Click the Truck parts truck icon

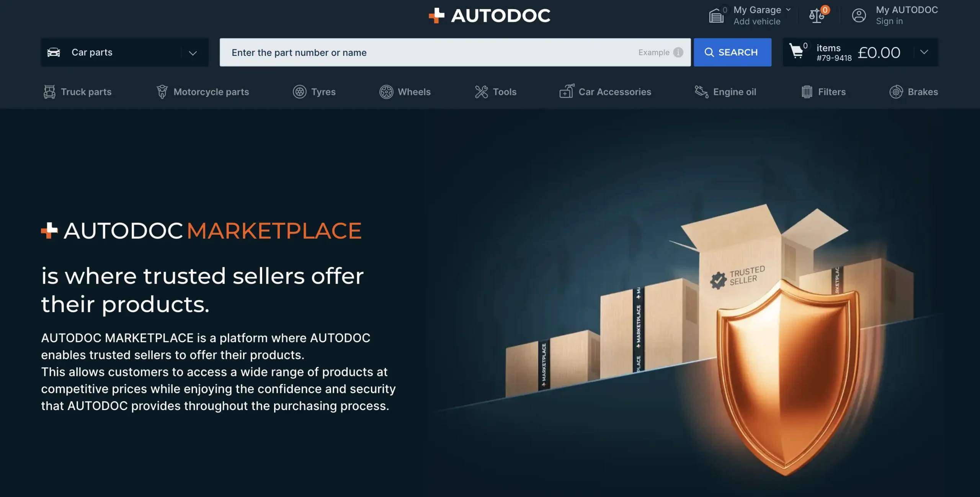click(x=49, y=92)
